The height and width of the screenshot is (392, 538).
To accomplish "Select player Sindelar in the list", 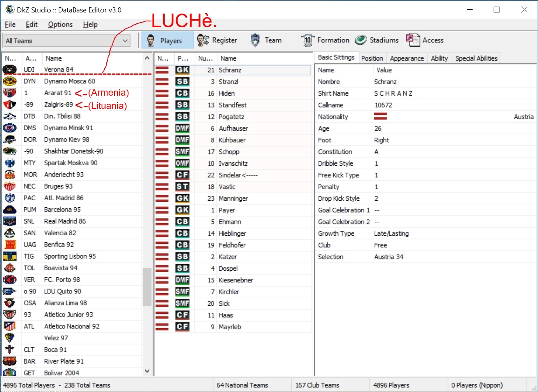I will pyautogui.click(x=233, y=175).
